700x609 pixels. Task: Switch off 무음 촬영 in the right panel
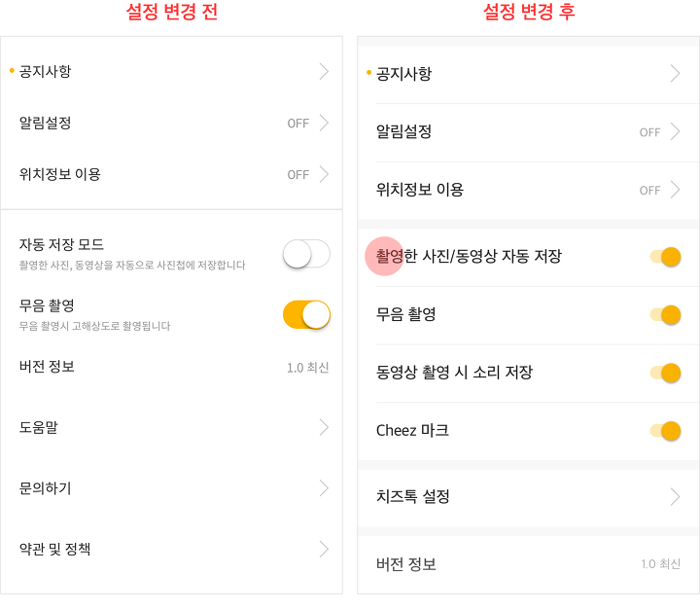coord(666,315)
